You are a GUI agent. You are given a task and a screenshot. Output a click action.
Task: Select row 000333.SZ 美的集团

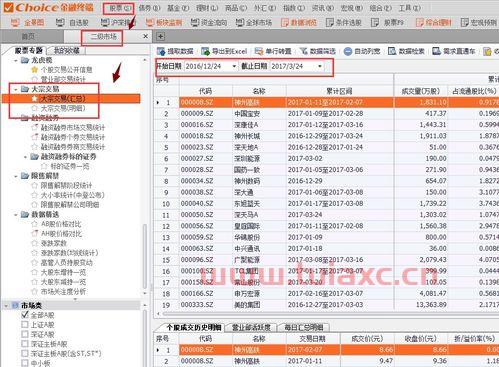tap(326, 305)
